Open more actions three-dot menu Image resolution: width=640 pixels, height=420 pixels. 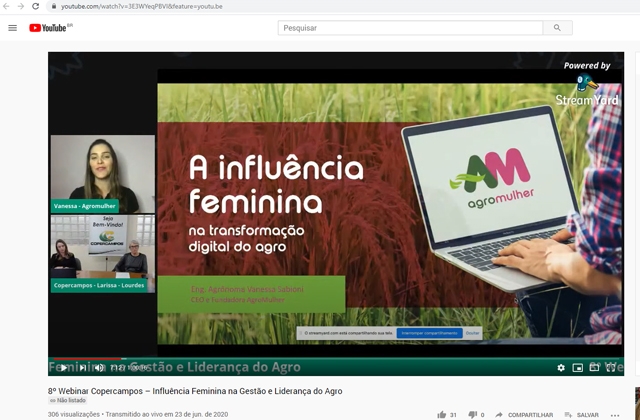pos(615,415)
